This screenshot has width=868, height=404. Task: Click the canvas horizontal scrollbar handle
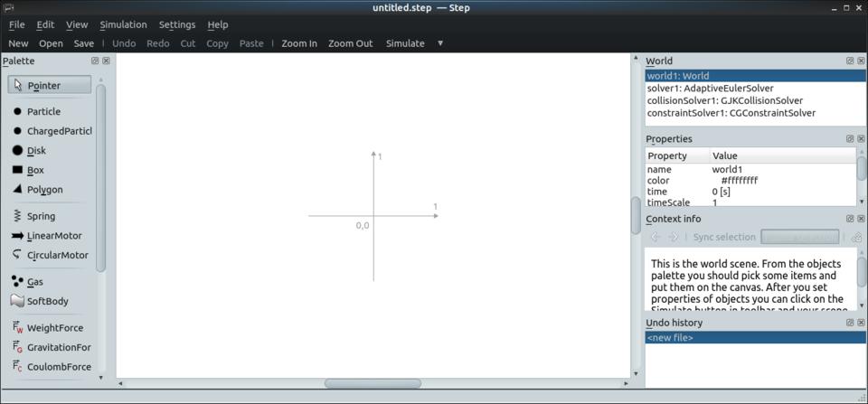pyautogui.click(x=373, y=383)
